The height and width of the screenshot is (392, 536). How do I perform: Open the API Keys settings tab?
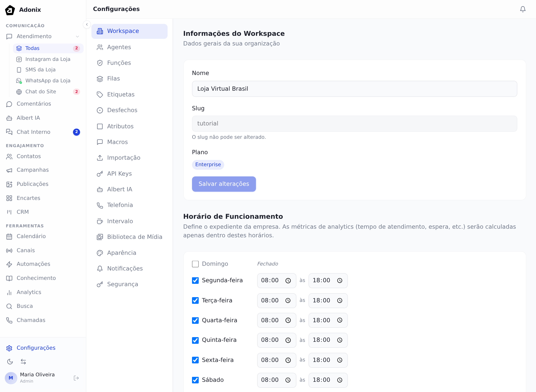click(129, 174)
